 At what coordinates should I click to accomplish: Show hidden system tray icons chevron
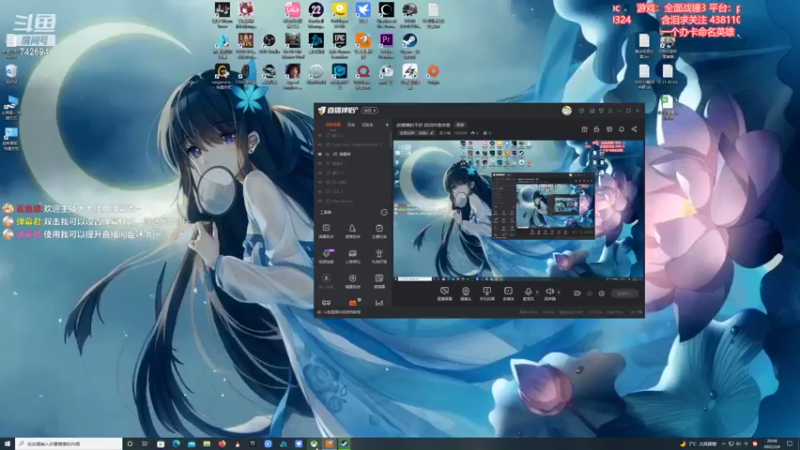point(723,444)
